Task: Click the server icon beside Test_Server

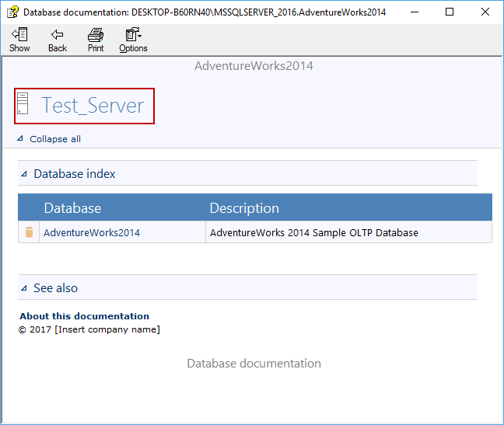Action: coord(23,106)
